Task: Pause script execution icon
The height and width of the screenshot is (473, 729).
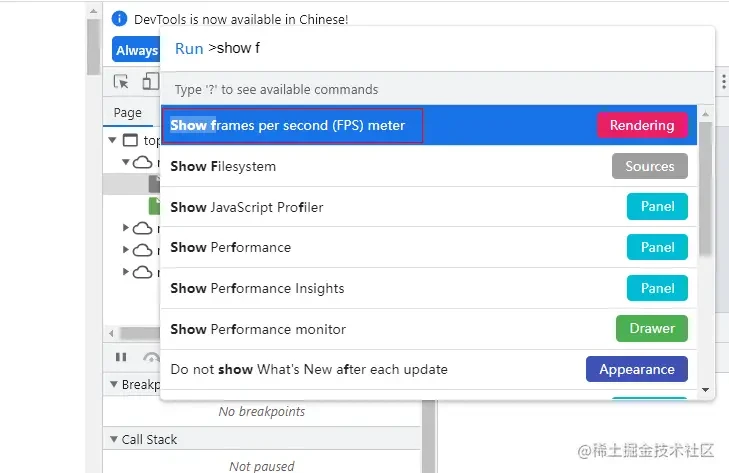Action: click(x=121, y=357)
